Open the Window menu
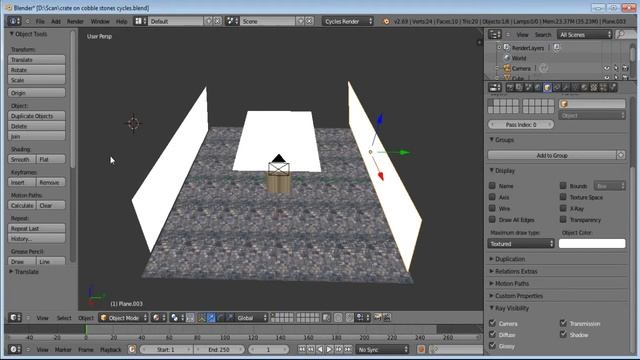The height and width of the screenshot is (360, 640). (100, 21)
